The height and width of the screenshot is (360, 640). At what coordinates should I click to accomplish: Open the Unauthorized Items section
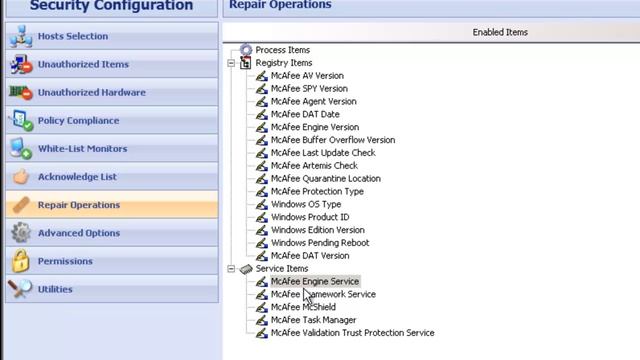pos(112,64)
